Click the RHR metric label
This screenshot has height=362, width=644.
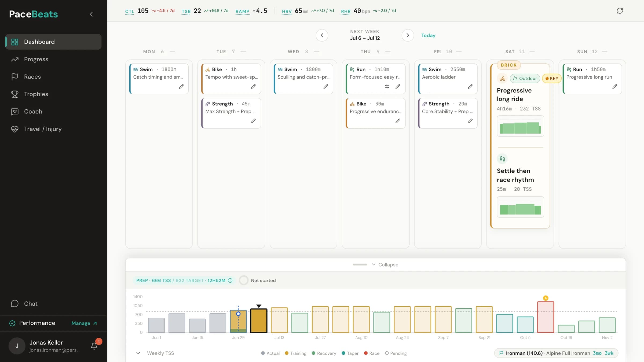click(346, 11)
